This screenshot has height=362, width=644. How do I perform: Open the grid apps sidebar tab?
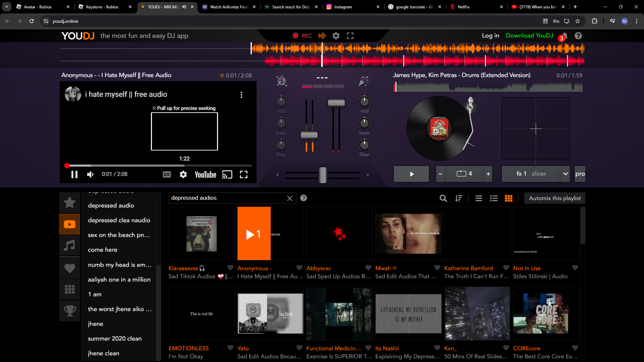click(70, 289)
